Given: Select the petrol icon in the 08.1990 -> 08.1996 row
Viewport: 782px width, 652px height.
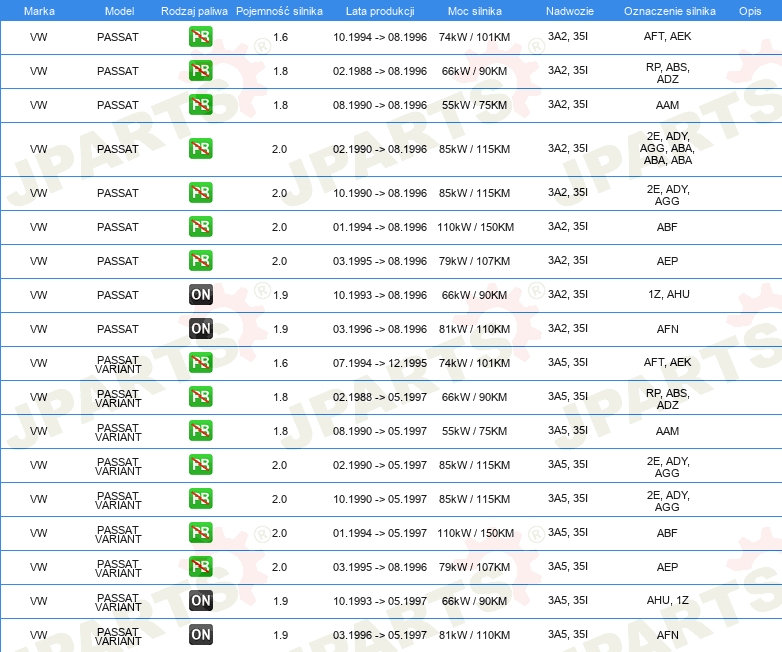Looking at the screenshot, I should (x=200, y=105).
